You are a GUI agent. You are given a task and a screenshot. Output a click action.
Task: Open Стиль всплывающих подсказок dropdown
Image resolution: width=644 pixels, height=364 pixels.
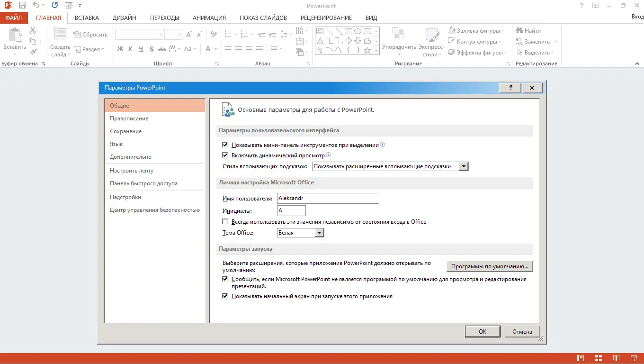pos(464,166)
